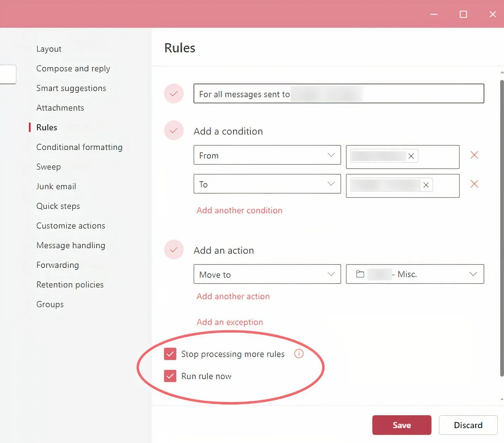Screen dimensions: 504x443
Task: Save the rule
Action: coord(402,425)
